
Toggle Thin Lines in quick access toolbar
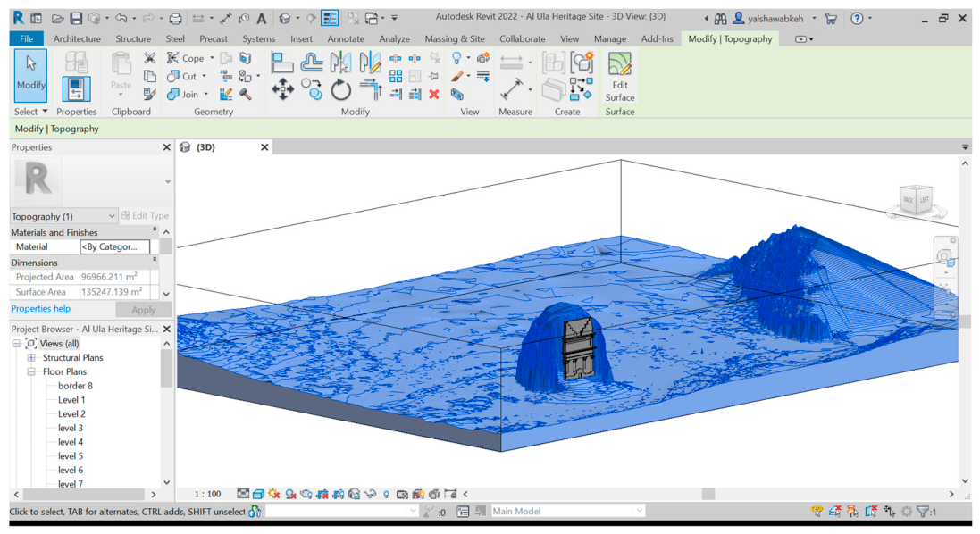coord(330,19)
